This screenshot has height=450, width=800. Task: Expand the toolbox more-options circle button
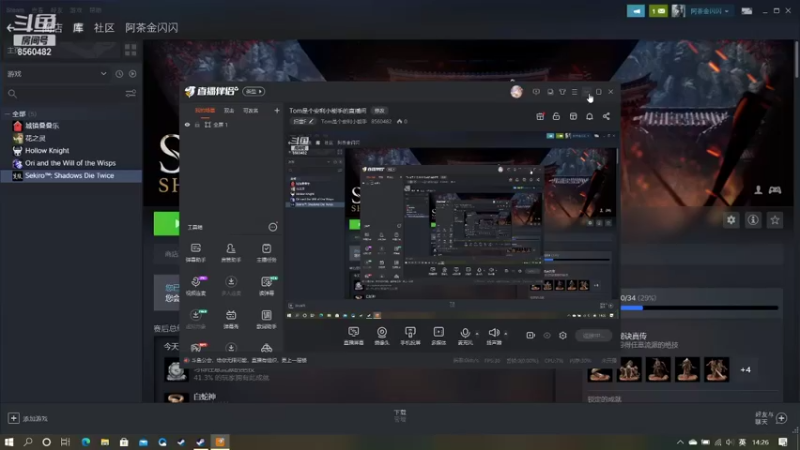pos(273,227)
